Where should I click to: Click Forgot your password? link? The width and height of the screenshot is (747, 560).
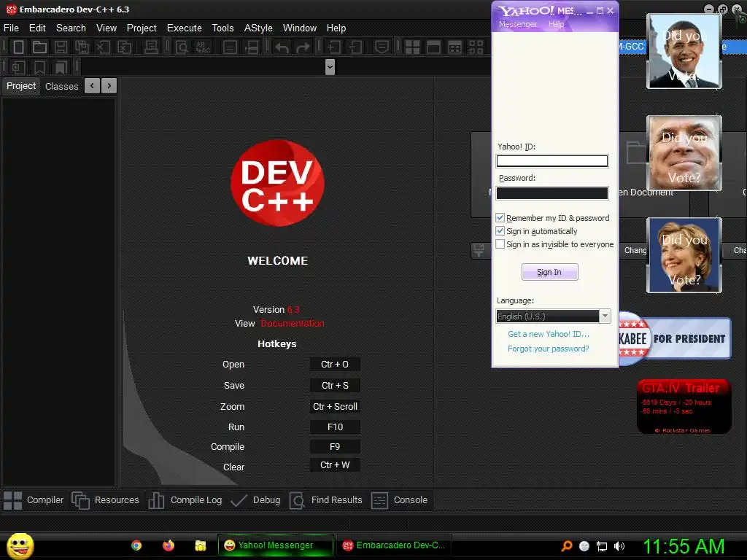(549, 349)
